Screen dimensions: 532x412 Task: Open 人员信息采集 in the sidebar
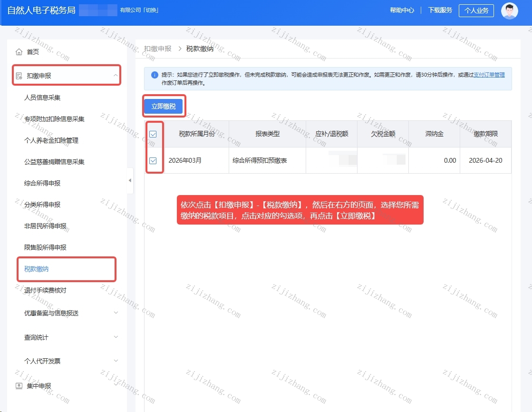click(x=42, y=98)
